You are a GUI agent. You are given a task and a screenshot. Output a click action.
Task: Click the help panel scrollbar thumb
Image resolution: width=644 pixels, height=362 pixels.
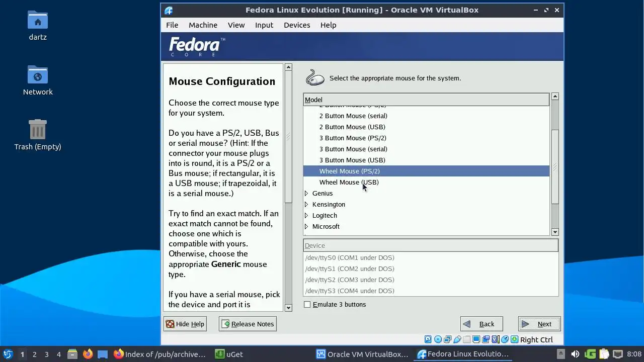(x=288, y=136)
